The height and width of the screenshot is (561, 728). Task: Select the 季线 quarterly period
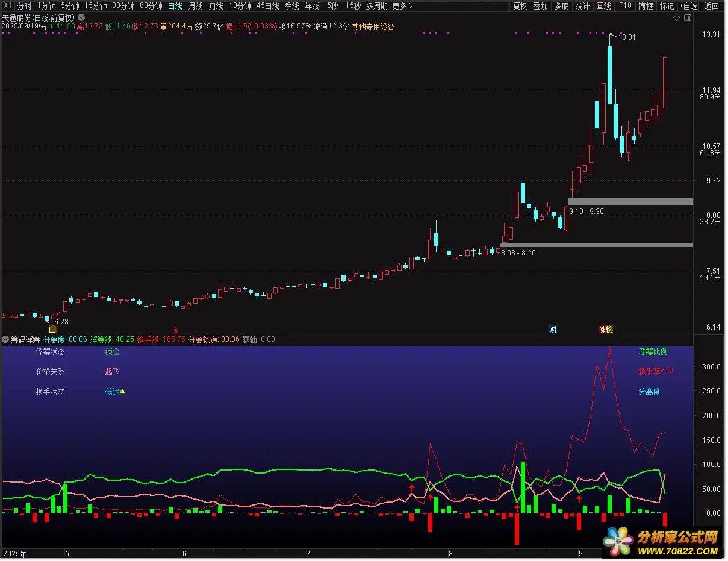(292, 6)
